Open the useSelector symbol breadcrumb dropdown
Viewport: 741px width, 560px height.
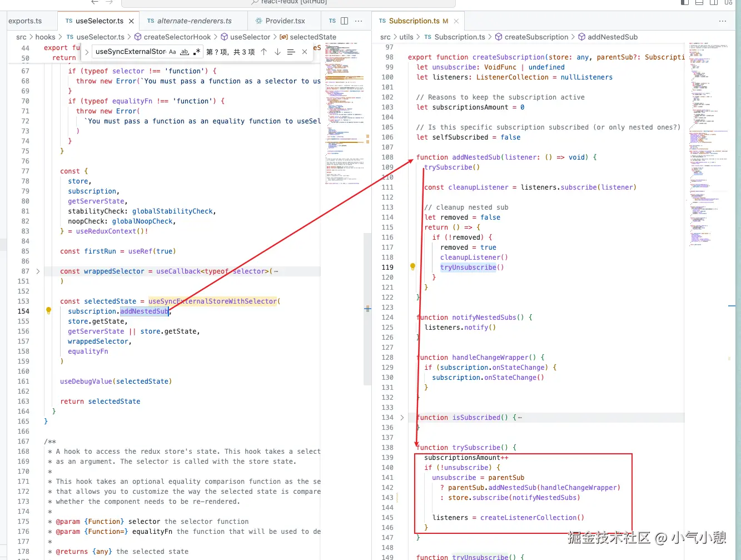click(245, 37)
